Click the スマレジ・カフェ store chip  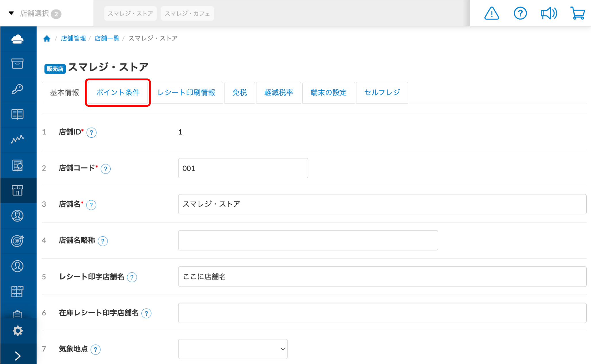click(187, 14)
